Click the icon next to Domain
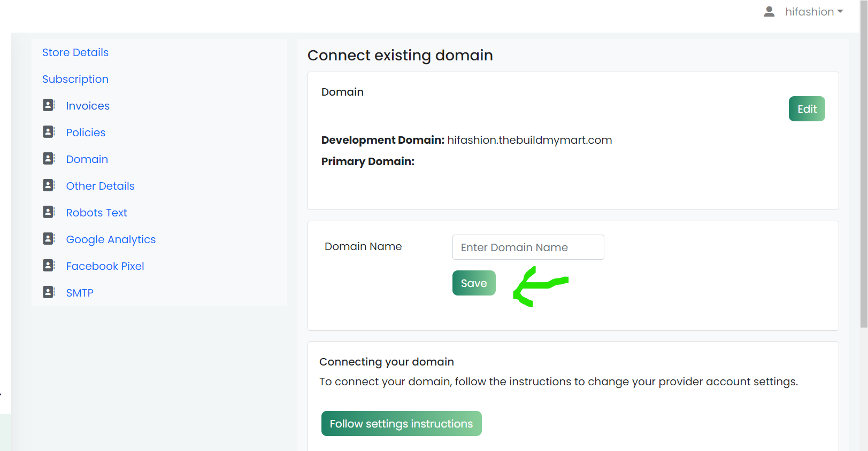The width and height of the screenshot is (868, 451). 49,158
